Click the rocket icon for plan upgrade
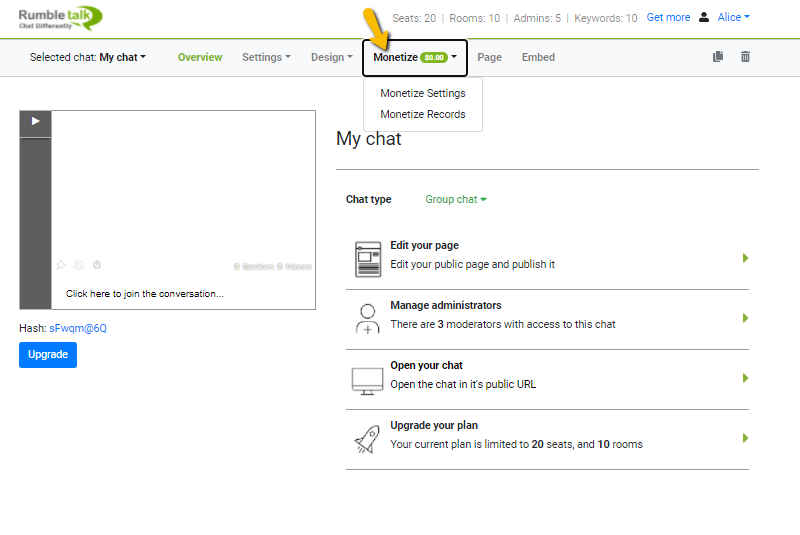The width and height of the screenshot is (800, 535). (367, 439)
